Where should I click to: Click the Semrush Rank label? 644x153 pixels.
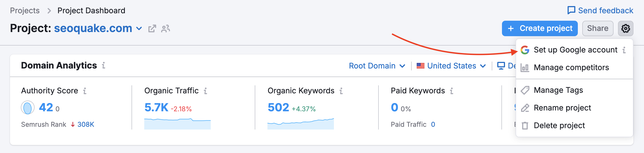(x=44, y=125)
